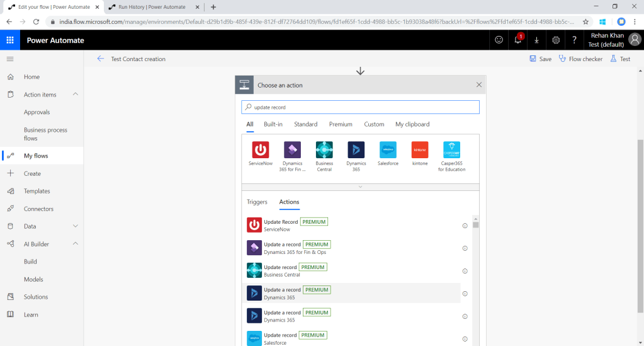Switch to the Premium filter tab
644x346 pixels.
341,124
